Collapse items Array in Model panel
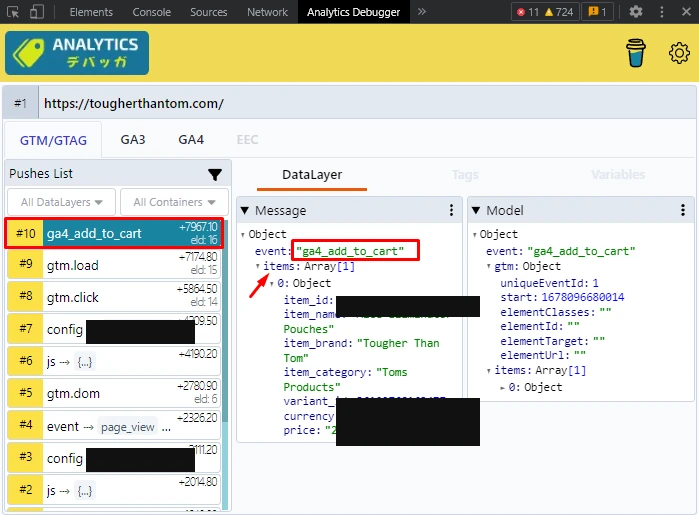The width and height of the screenshot is (699, 515). [x=489, y=371]
